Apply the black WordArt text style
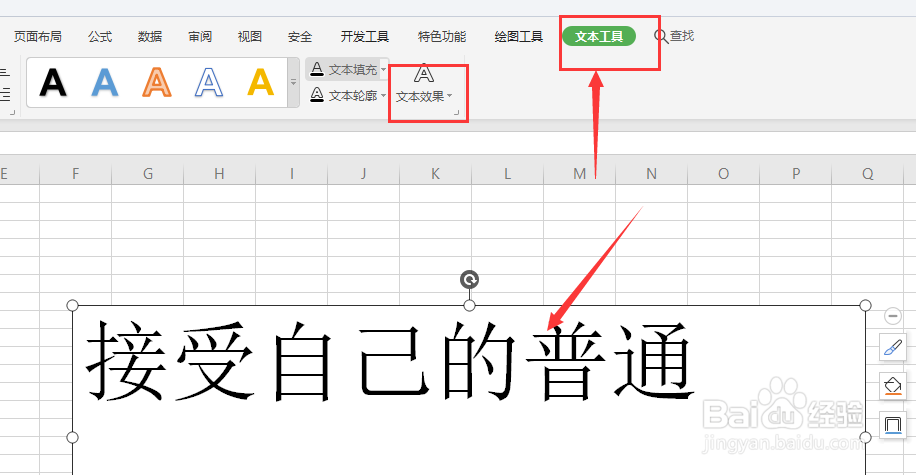916x475 pixels. (53, 82)
